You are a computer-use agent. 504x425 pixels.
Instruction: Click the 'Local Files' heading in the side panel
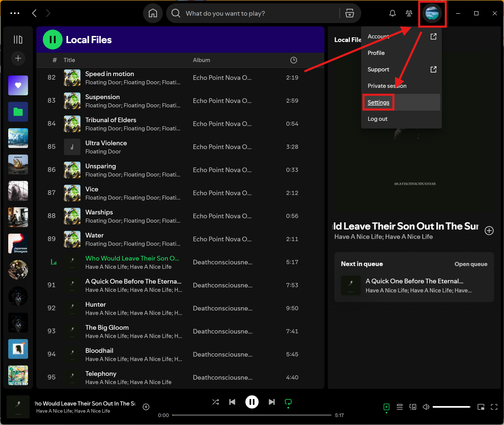click(348, 40)
